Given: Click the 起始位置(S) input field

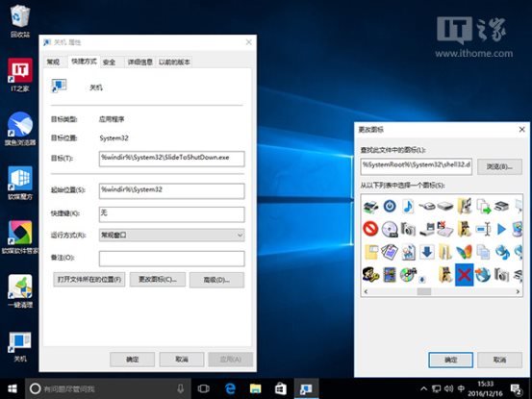Looking at the screenshot, I should [x=171, y=191].
